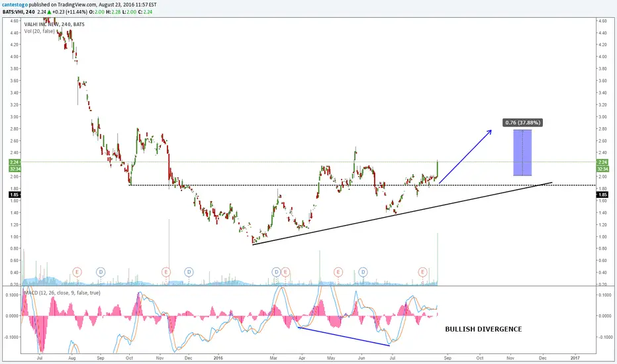Click the black 1.85 price tag on right axis

point(602,195)
